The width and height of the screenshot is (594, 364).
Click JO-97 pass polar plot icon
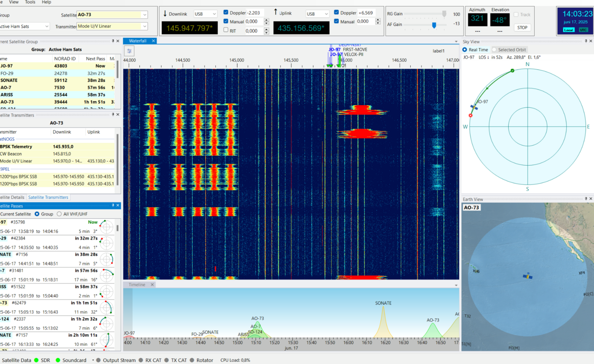tap(107, 227)
